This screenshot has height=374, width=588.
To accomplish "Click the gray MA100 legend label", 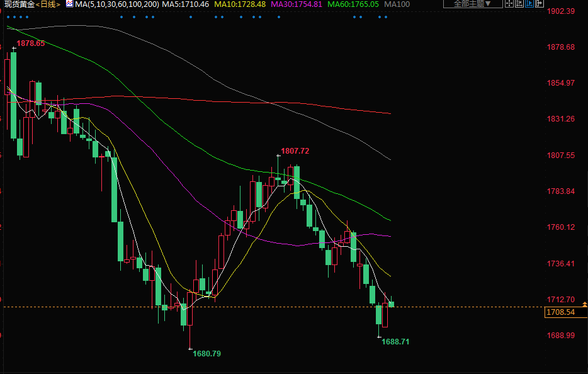I will pos(397,4).
